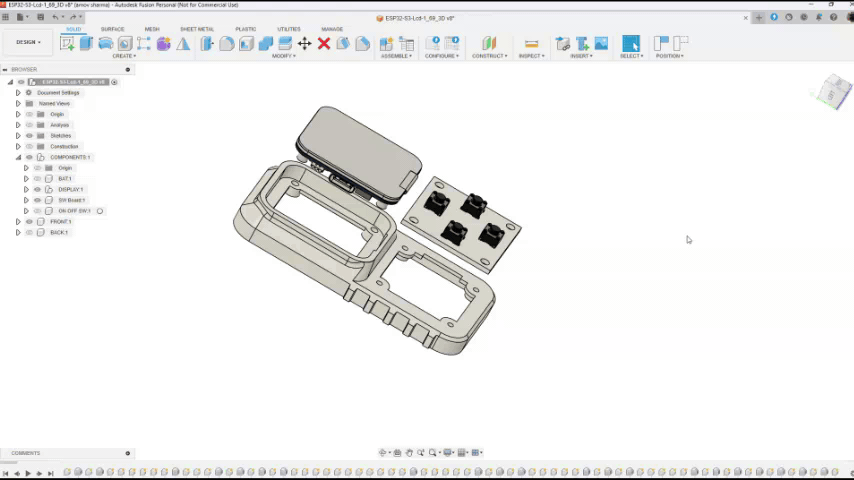The height and width of the screenshot is (480, 854).
Task: Switch to the UTILITIES tab
Action: tap(289, 29)
